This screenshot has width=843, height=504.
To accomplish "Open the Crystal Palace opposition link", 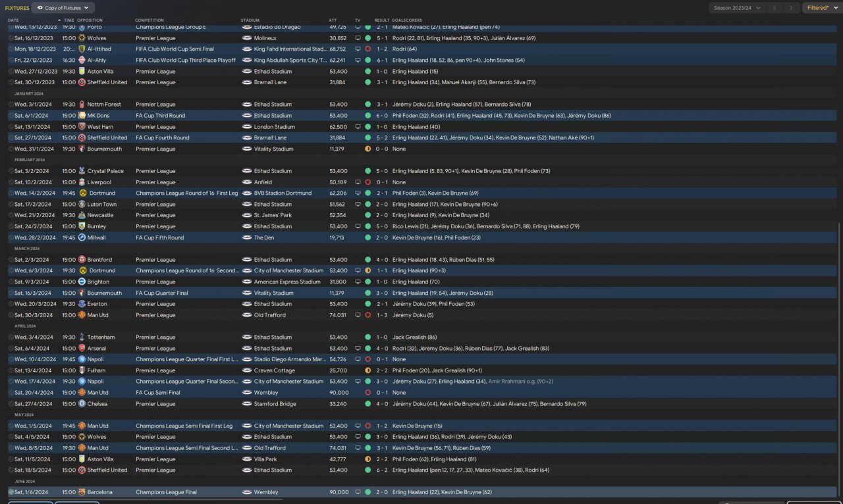I will [106, 171].
